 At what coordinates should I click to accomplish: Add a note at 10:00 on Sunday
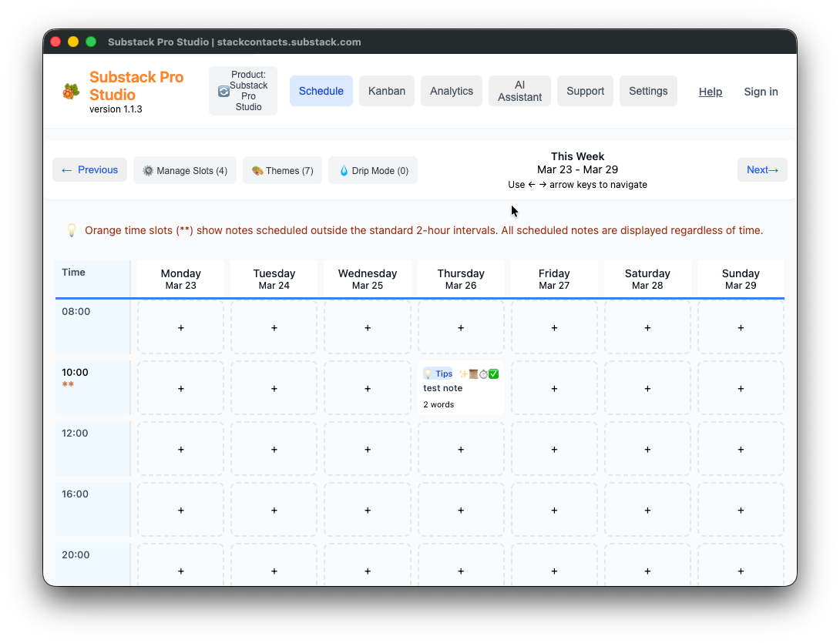[x=741, y=388]
